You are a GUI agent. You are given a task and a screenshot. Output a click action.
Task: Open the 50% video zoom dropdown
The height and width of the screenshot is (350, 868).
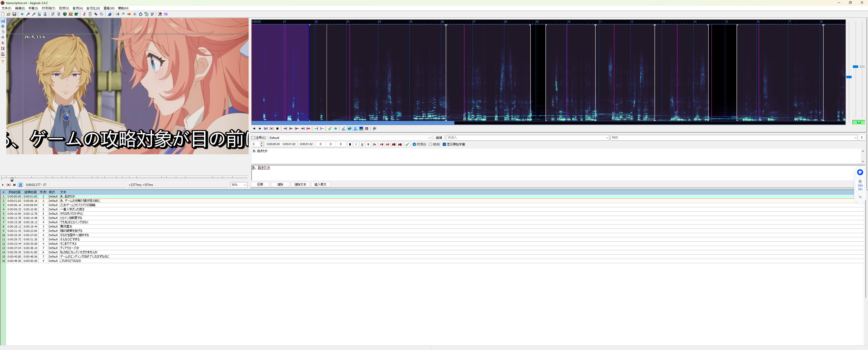tap(245, 185)
